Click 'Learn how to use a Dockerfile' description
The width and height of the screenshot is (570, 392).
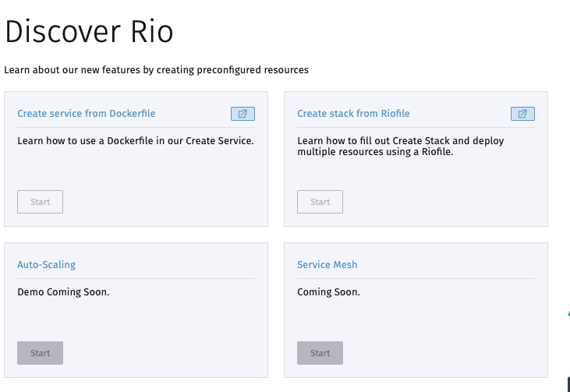[x=136, y=140]
